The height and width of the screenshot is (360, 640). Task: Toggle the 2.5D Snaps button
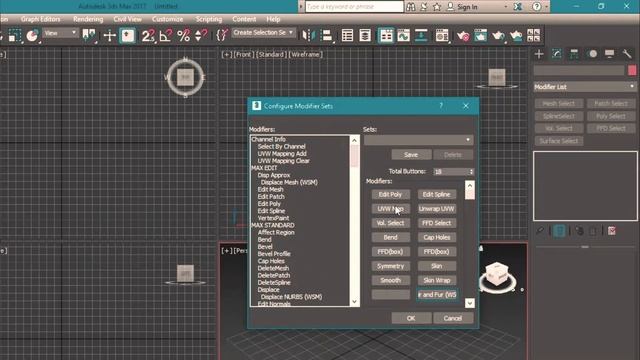148,36
